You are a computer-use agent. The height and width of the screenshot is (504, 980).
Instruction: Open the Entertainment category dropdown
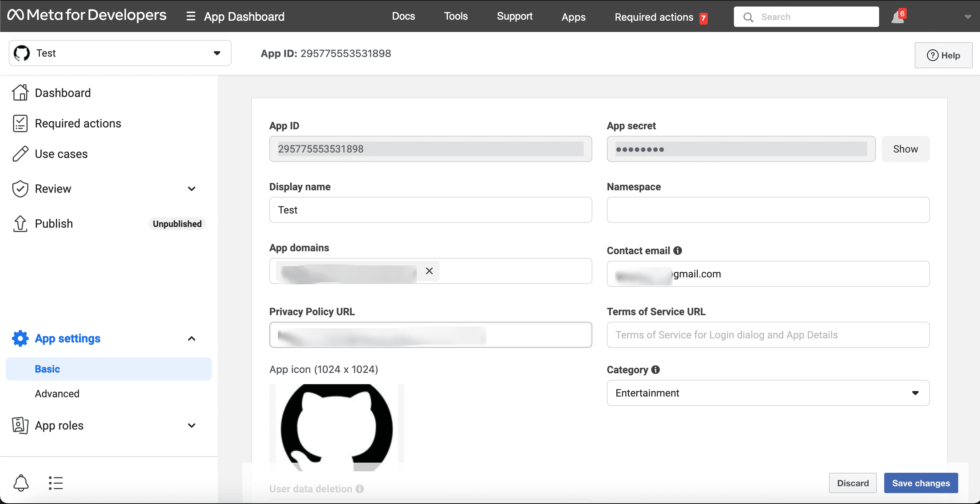point(768,393)
